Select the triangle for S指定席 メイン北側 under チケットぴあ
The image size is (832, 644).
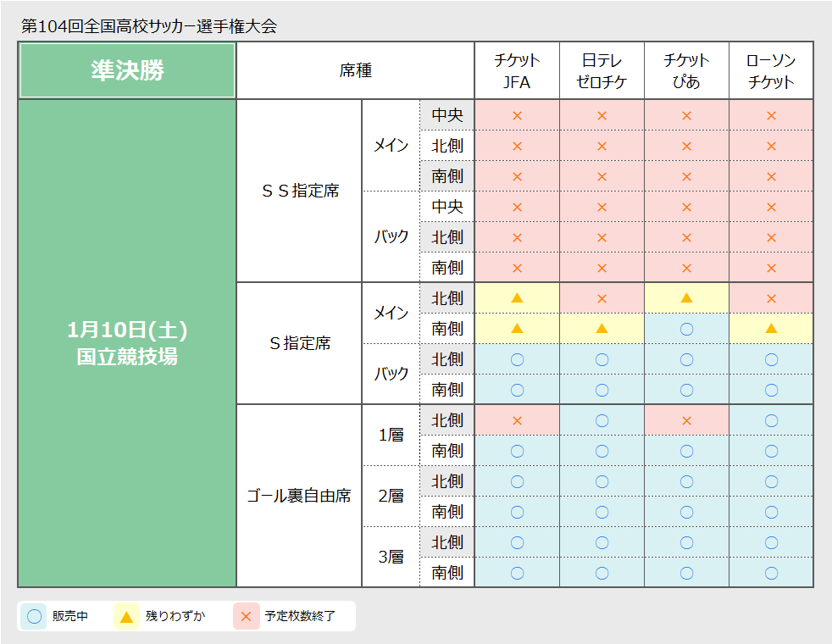click(686, 297)
